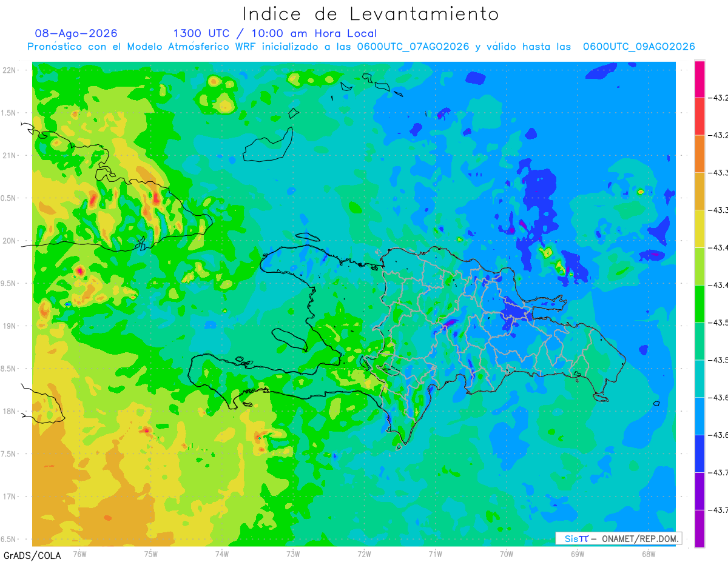
Task: Click the "ONAMET/REP.DOM." label box
Action: point(618,538)
